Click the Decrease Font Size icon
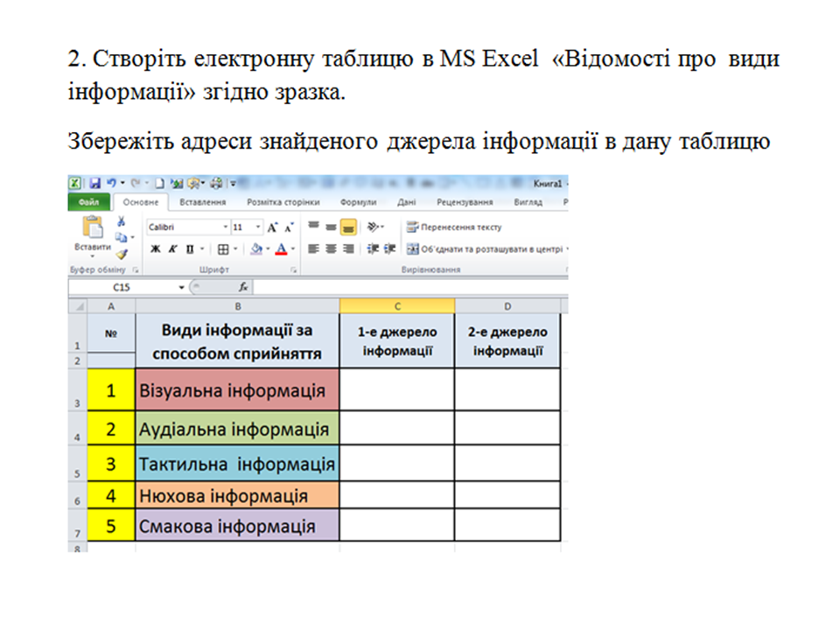840x630 pixels. point(290,227)
